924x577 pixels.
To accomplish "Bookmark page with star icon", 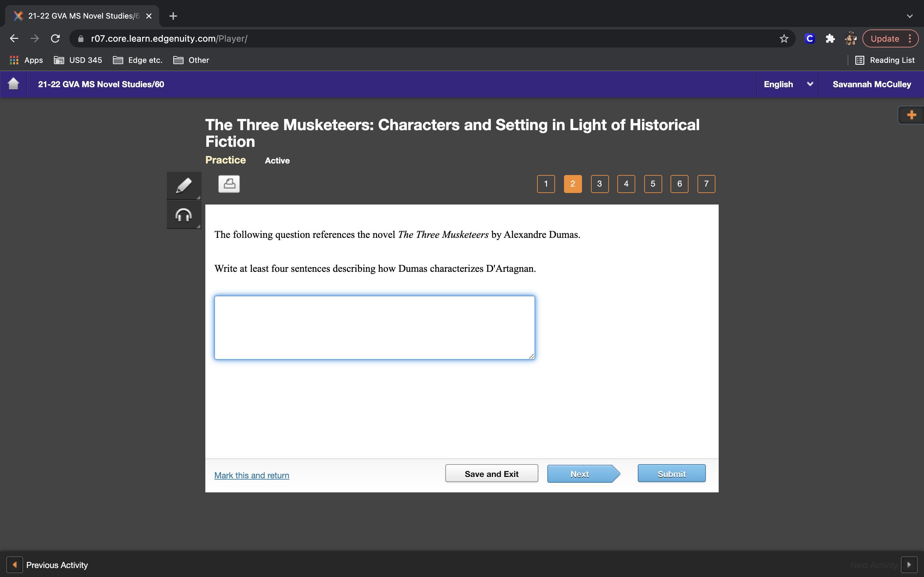I will pos(784,38).
